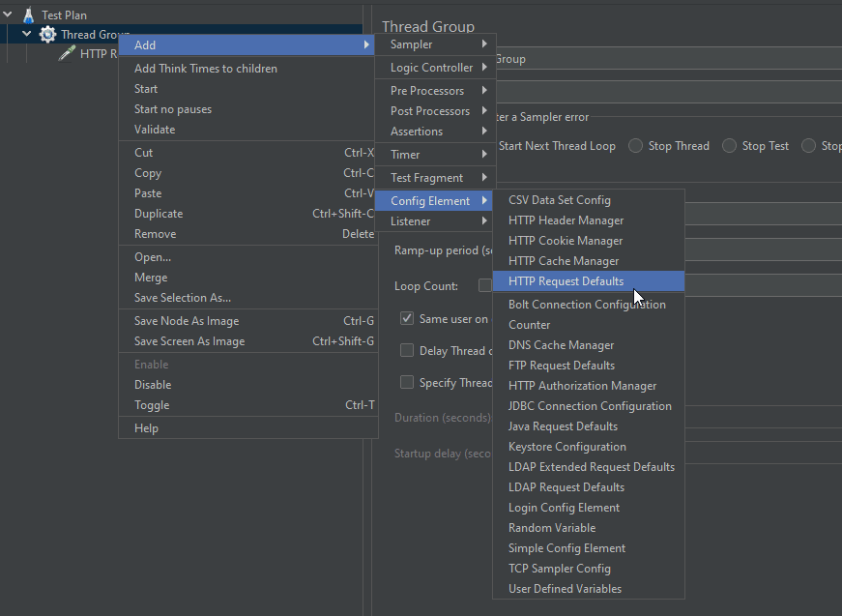Click the Test Plan flask icon
Image resolution: width=842 pixels, height=616 pixels.
coord(28,15)
